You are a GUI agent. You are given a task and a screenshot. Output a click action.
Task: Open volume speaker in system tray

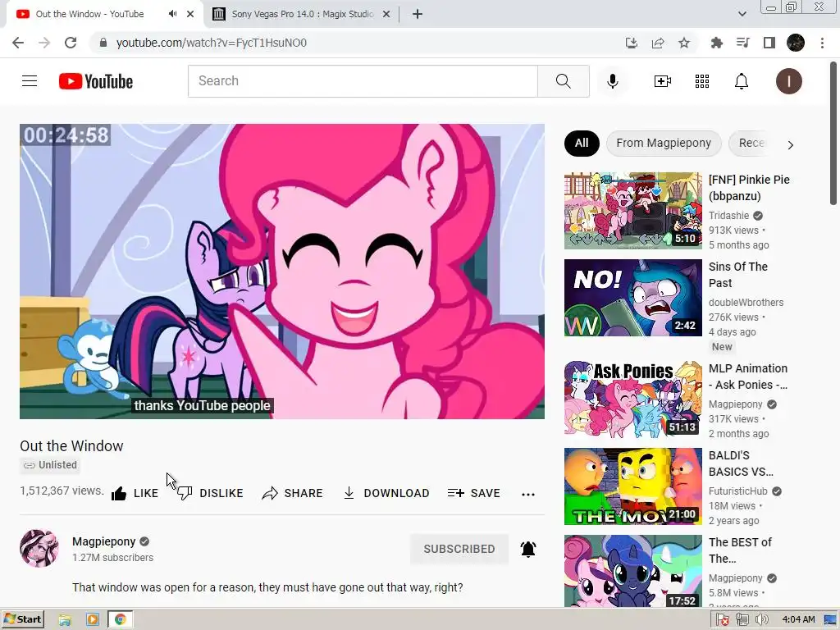tap(761, 620)
